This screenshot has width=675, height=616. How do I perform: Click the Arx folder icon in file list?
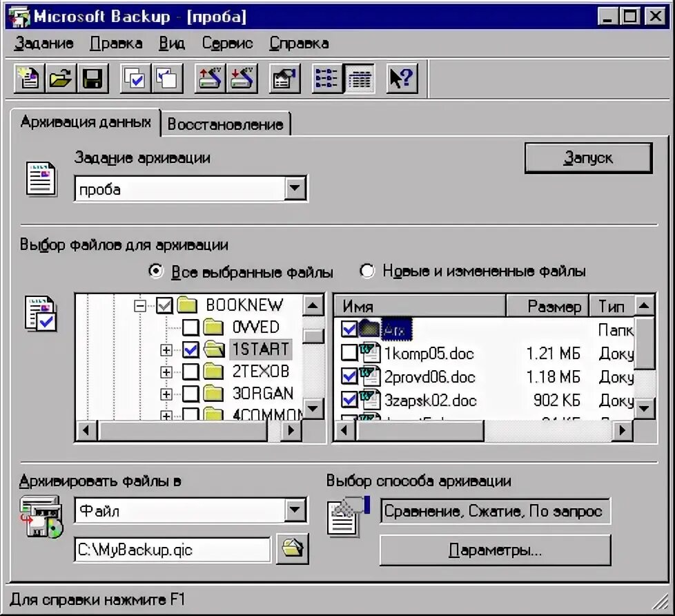click(369, 329)
